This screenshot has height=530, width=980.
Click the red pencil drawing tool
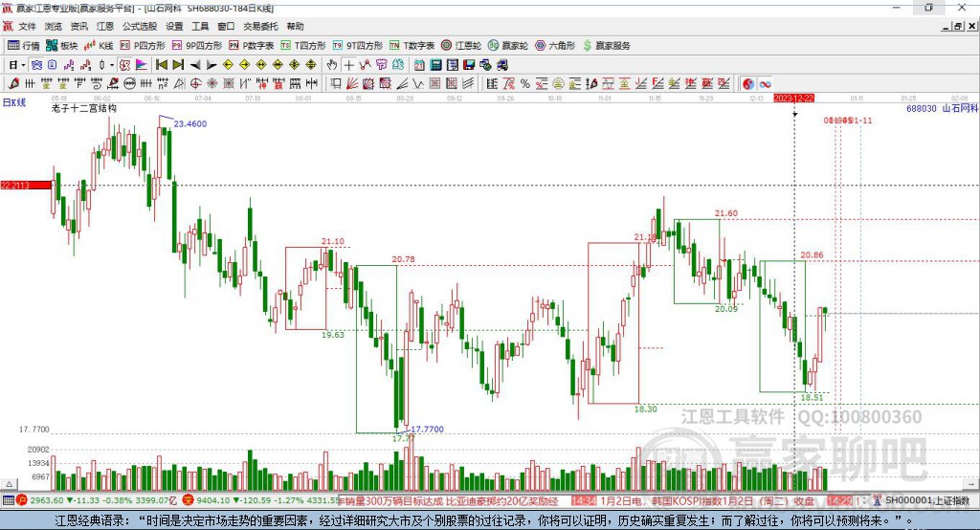tap(13, 84)
